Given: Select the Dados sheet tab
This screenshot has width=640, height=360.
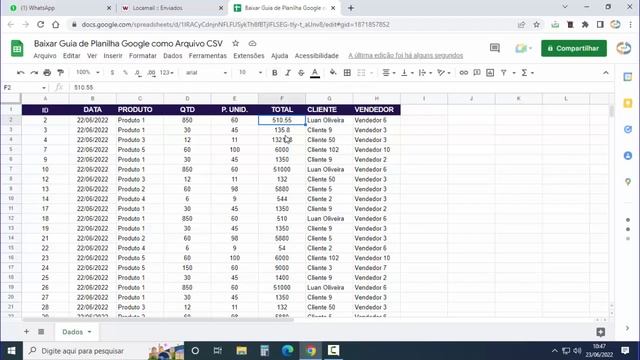Looking at the screenshot, I should coord(76,332).
